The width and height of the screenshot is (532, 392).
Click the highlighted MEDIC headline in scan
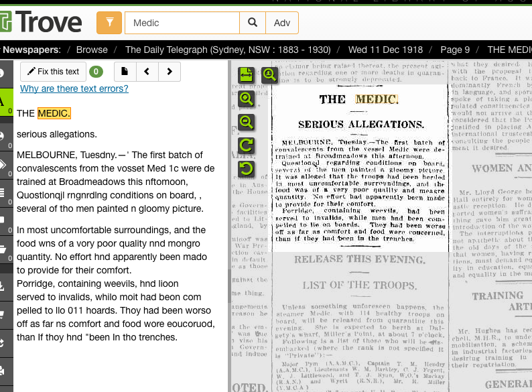[x=377, y=99]
